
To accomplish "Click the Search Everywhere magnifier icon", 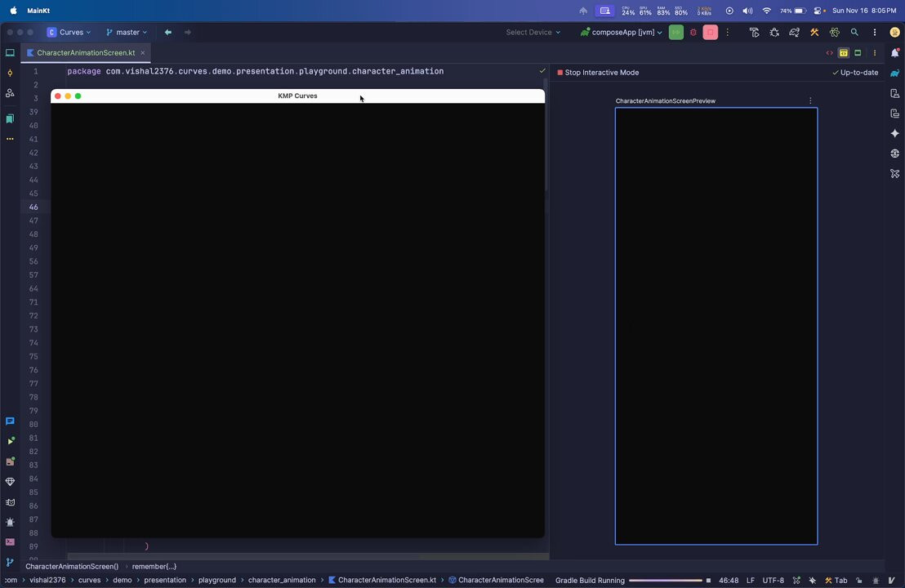I will (x=854, y=33).
